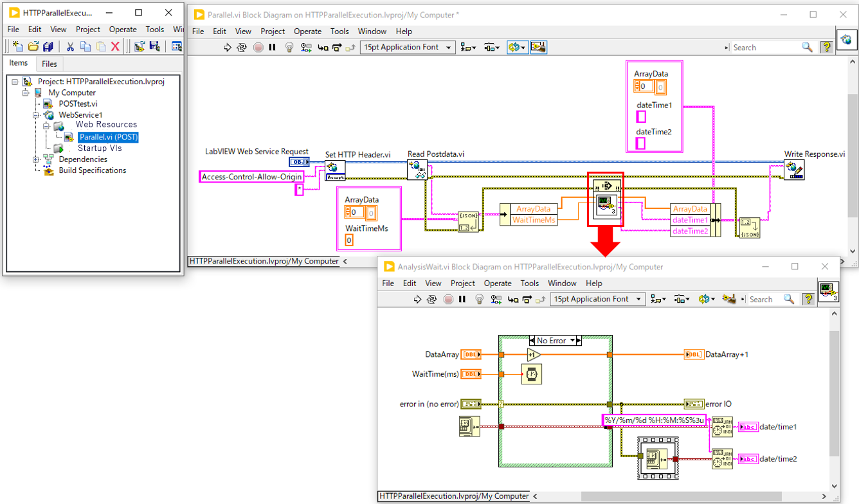Click the Access-Control-Allow-Origin string constant
Image resolution: width=859 pixels, height=504 pixels.
tap(252, 177)
